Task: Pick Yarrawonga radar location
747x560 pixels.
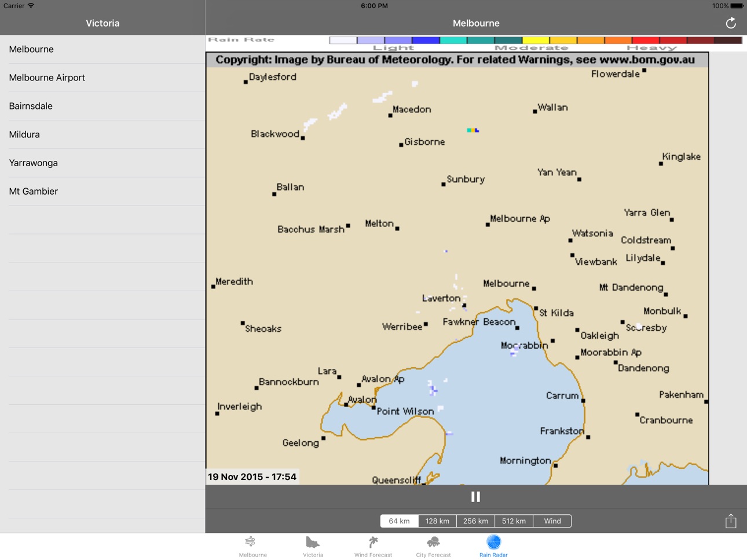Action: (x=102, y=163)
